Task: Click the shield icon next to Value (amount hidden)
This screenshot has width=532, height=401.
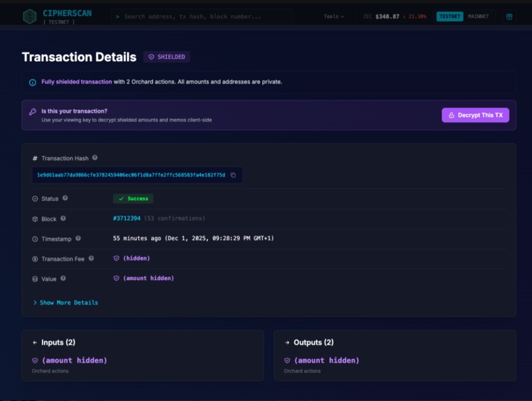Action: 116,279
